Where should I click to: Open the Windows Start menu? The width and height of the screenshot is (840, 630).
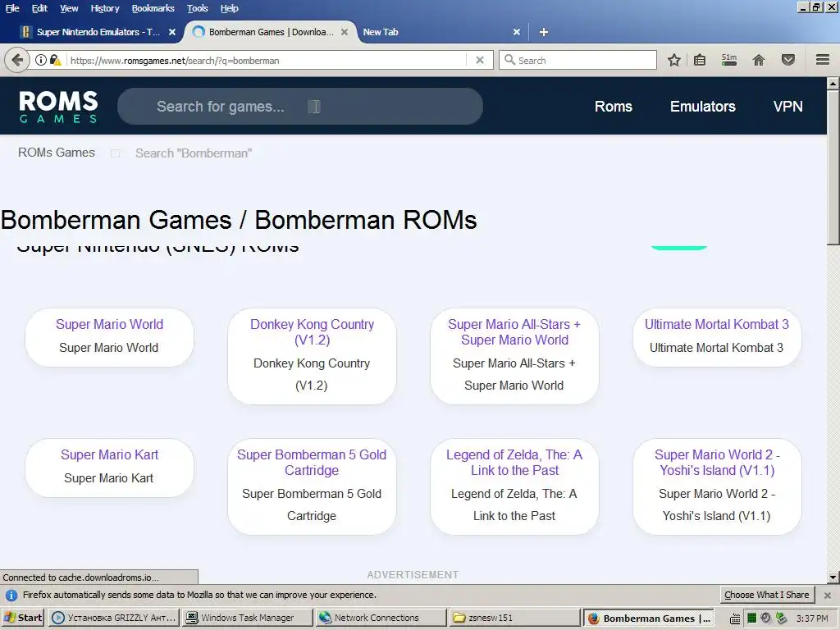[23, 618]
